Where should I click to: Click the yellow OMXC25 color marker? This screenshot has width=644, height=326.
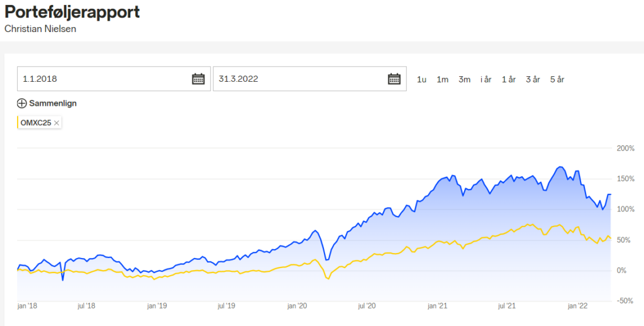[18, 123]
